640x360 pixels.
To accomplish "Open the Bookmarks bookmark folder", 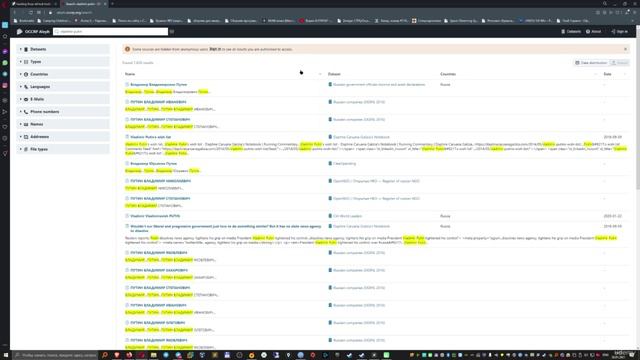I will click(x=24, y=20).
